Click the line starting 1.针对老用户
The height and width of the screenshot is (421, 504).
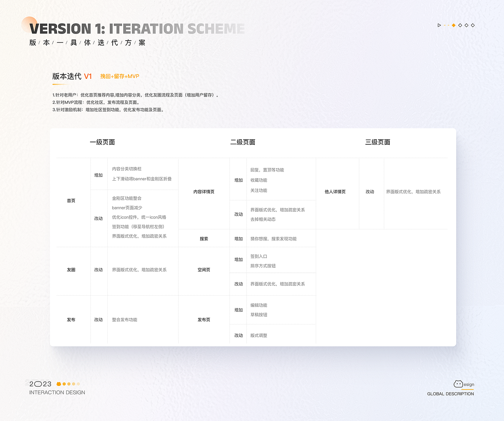[x=135, y=95]
